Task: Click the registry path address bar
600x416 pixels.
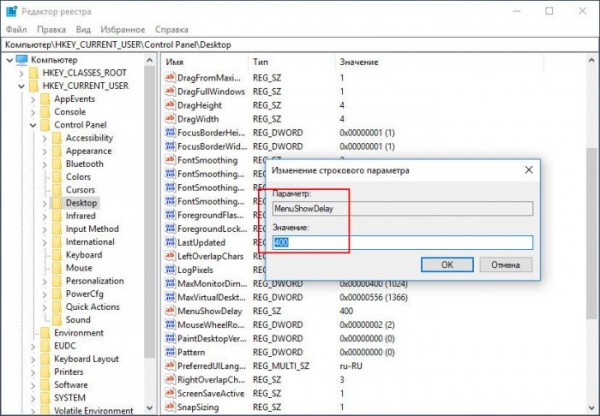Action: pos(300,45)
